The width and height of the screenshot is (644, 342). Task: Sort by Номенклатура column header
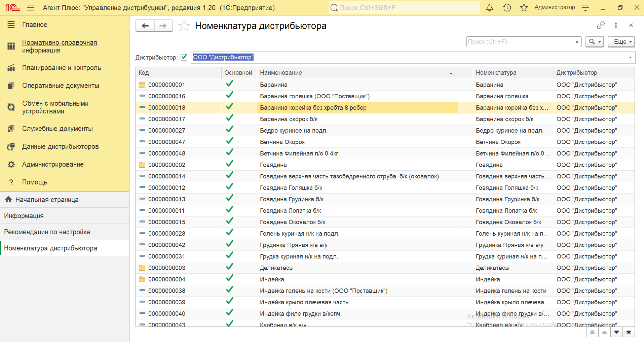click(513, 73)
